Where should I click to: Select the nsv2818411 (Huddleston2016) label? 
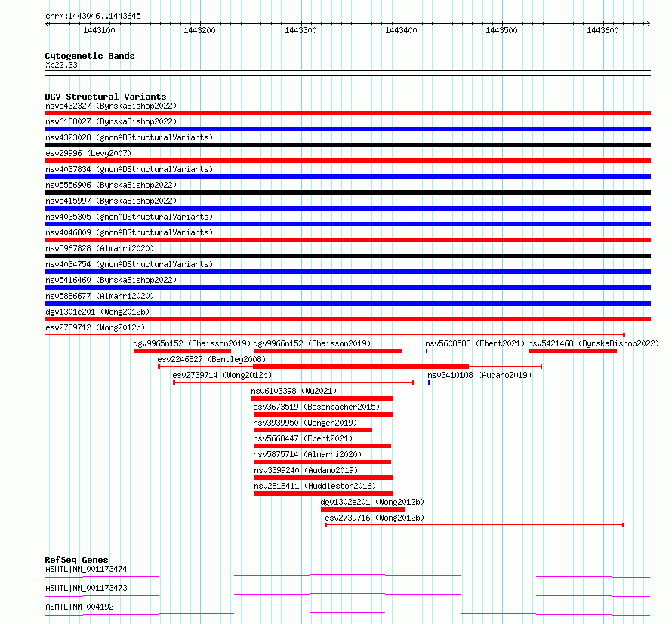315,486
